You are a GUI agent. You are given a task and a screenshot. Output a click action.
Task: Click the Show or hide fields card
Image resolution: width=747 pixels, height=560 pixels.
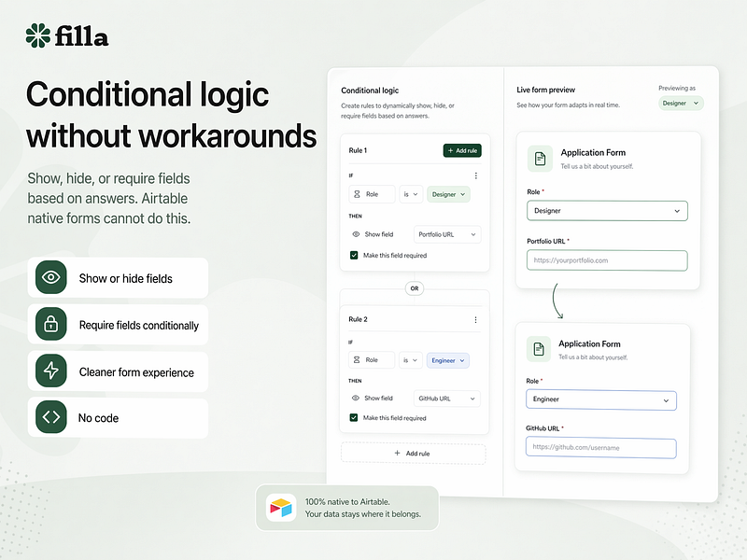[118, 277]
